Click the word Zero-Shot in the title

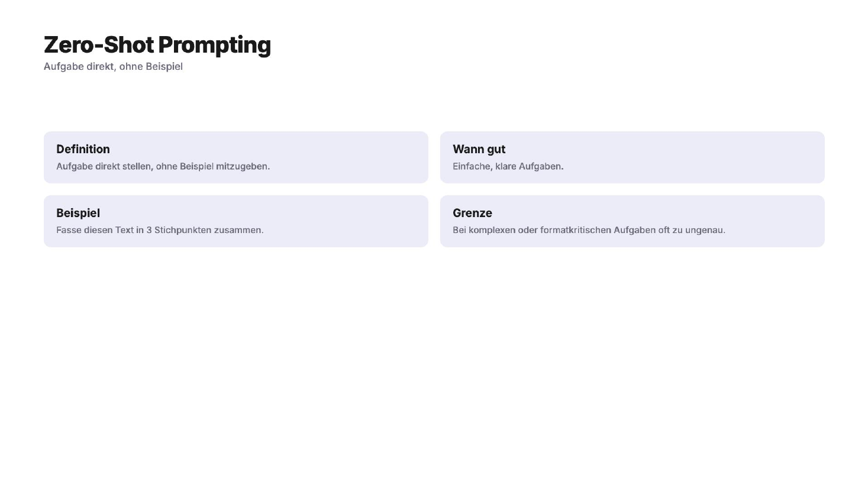(99, 45)
